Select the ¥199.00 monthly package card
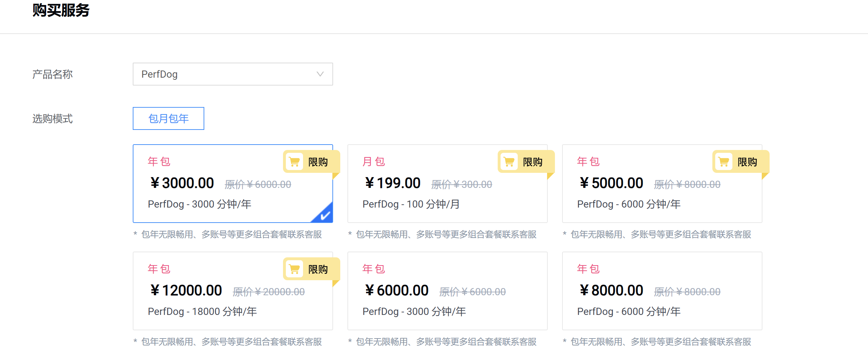The image size is (868, 360). pyautogui.click(x=447, y=184)
